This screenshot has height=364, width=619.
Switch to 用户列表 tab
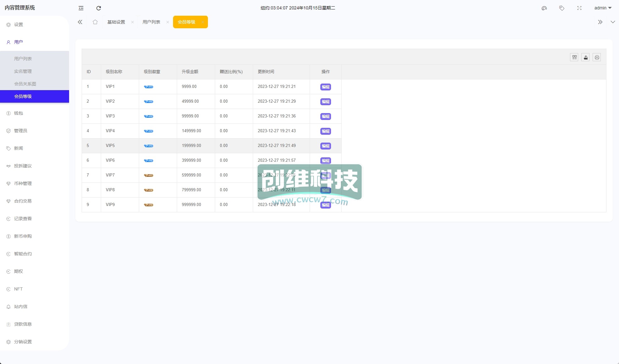(151, 22)
